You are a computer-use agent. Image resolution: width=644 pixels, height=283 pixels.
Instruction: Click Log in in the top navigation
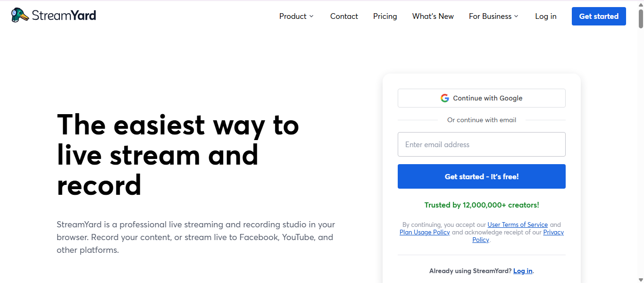tap(545, 16)
